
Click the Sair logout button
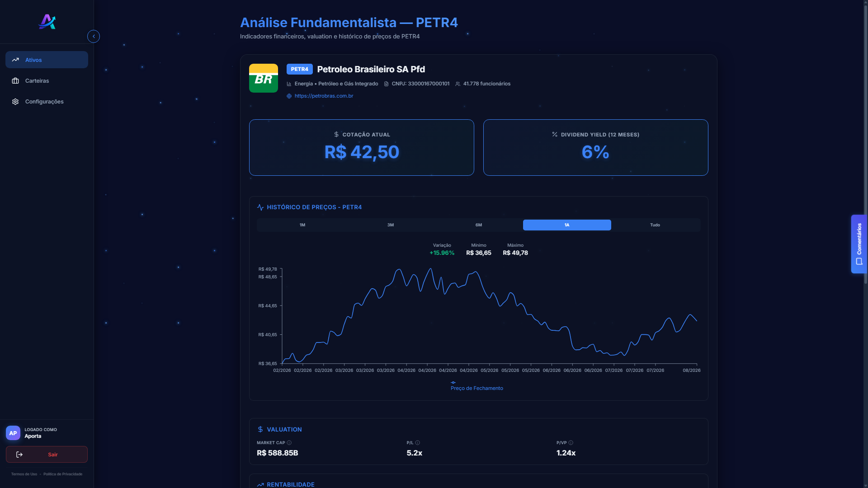point(47,455)
